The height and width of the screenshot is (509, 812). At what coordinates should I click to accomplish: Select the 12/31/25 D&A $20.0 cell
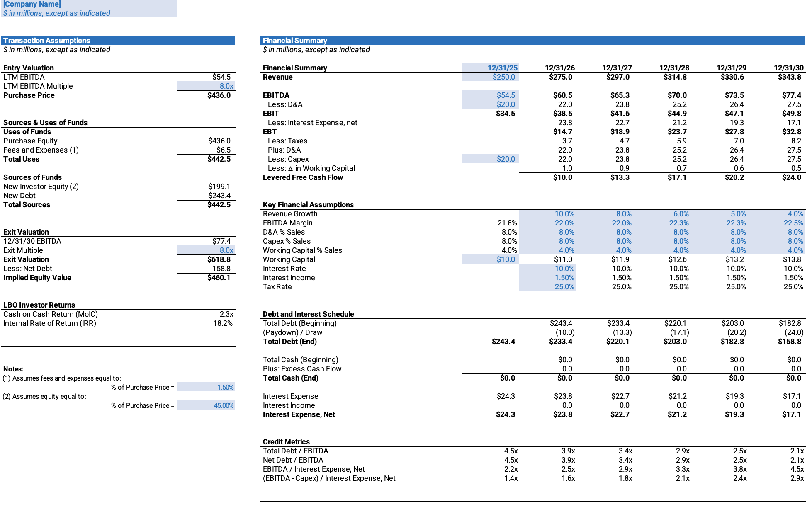click(490, 104)
